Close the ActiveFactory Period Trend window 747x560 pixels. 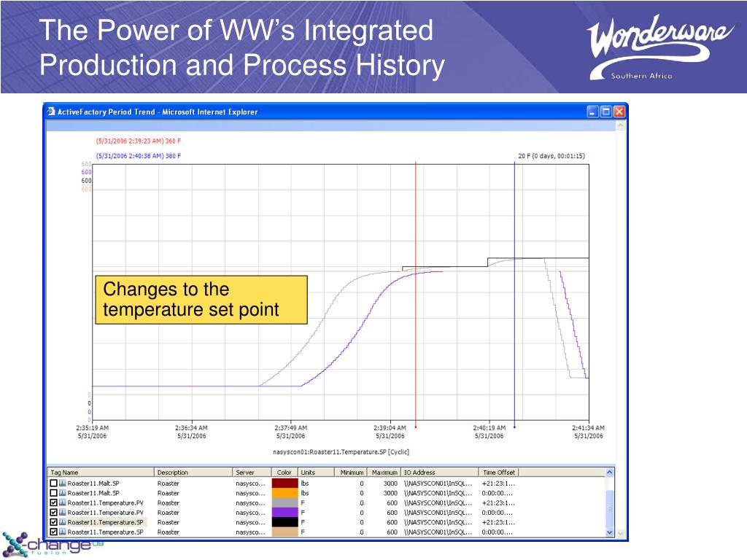tap(619, 112)
